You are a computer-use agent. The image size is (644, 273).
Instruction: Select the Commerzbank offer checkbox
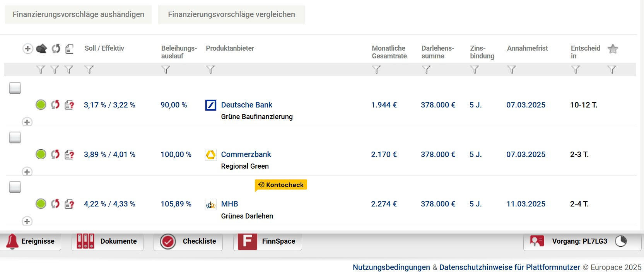tap(15, 137)
